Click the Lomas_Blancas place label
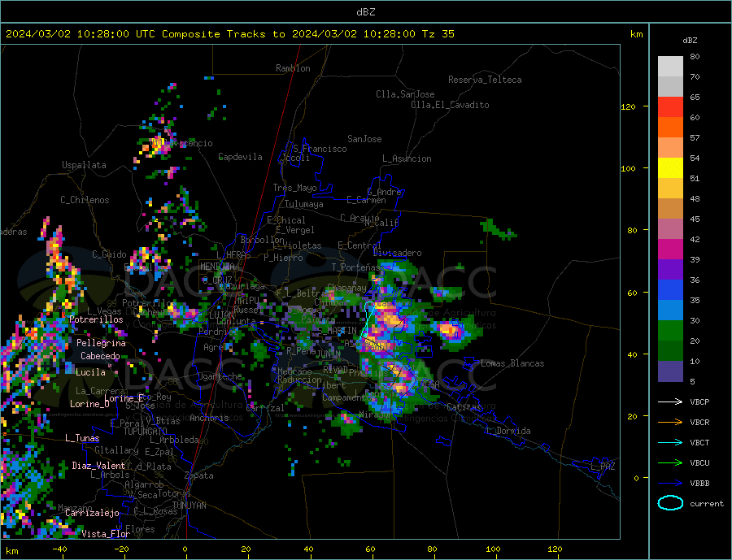The width and height of the screenshot is (732, 560). [x=512, y=363]
